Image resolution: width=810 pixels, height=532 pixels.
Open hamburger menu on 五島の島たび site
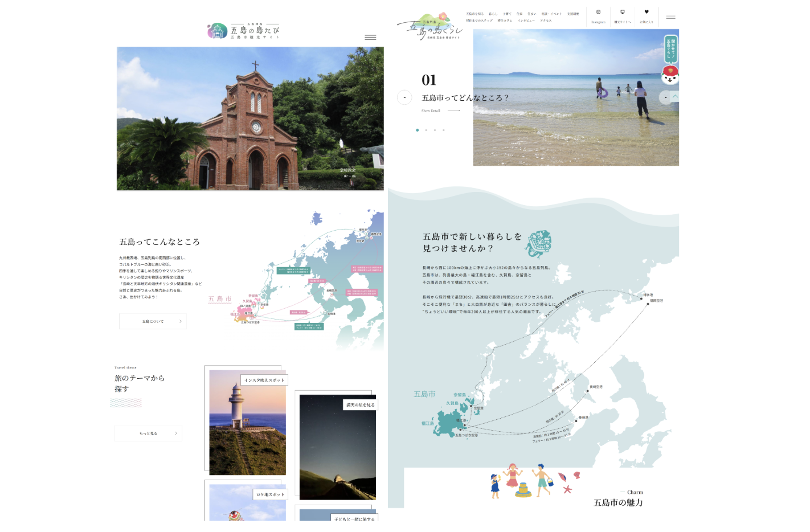(x=370, y=37)
